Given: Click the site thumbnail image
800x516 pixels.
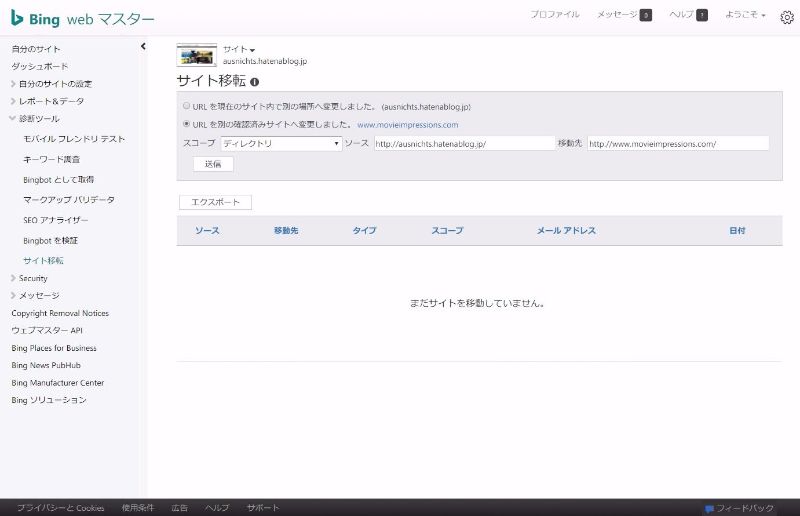Looking at the screenshot, I should (197, 55).
